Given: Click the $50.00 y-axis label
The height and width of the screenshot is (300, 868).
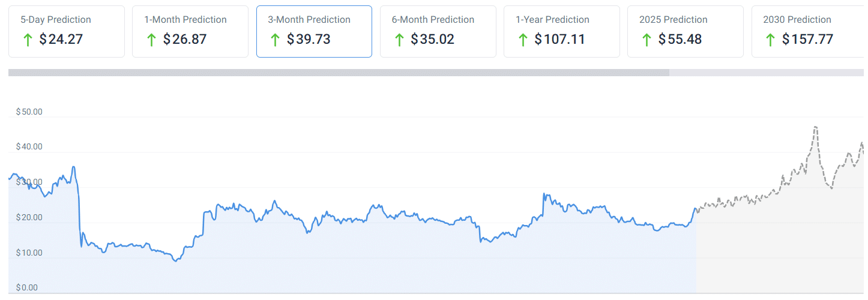Looking at the screenshot, I should pyautogui.click(x=29, y=112).
